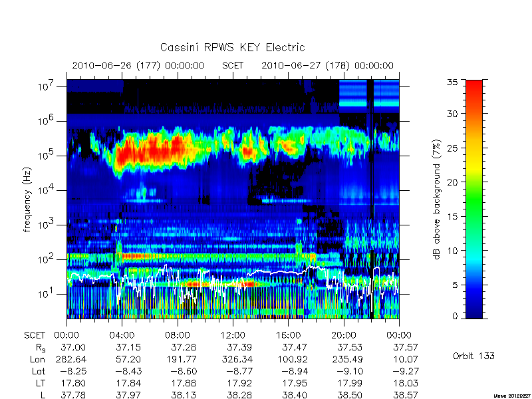Click the color bar tick value 5
Screen dimensions: 532x399
coord(455,285)
